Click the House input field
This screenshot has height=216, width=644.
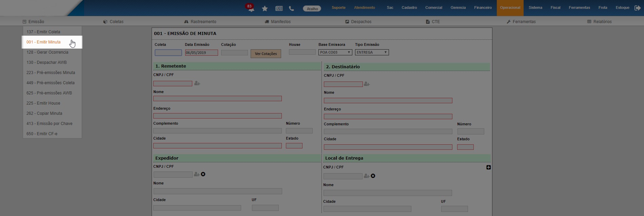coord(302,52)
